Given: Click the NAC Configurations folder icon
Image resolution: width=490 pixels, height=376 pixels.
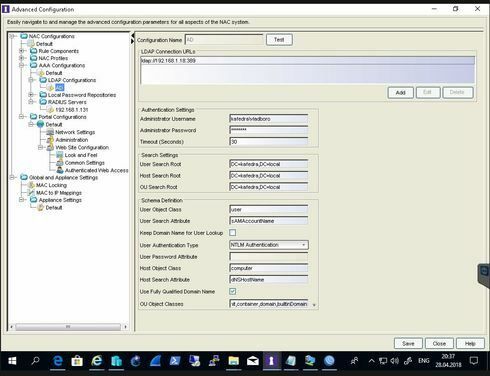Looking at the screenshot, I should tap(24, 36).
